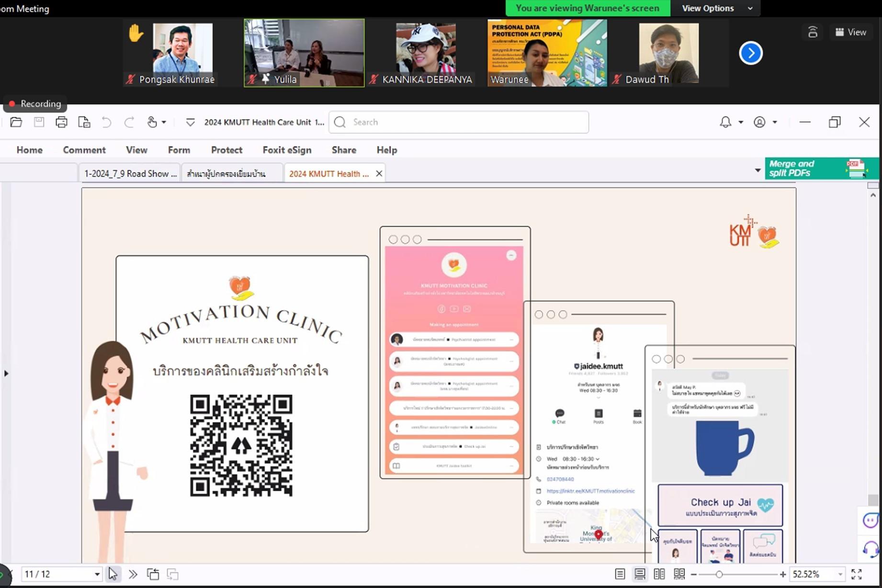Screen dimensions: 882x588
Task: Click the vertical scrollbar up arrow
Action: (x=873, y=195)
